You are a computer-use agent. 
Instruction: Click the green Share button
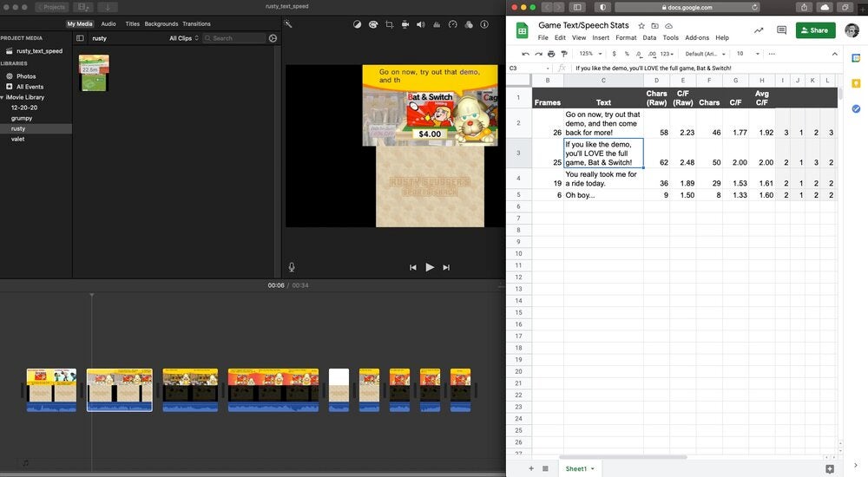tap(815, 30)
